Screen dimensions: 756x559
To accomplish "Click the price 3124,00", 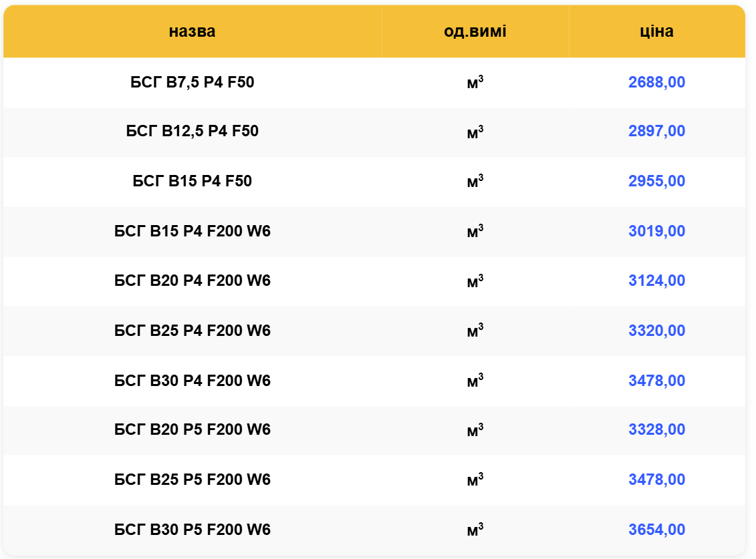I will [656, 281].
